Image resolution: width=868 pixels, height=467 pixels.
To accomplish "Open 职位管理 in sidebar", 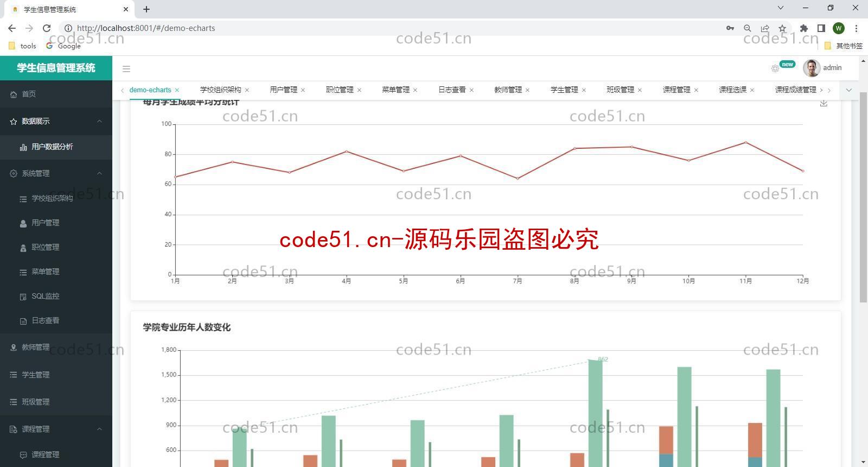I will pyautogui.click(x=56, y=248).
